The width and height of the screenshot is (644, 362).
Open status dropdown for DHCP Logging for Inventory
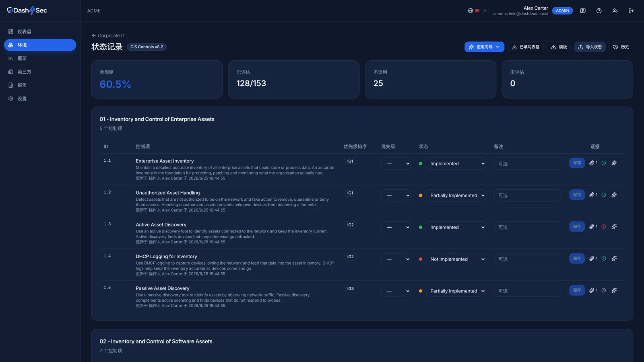pyautogui.click(x=456, y=259)
